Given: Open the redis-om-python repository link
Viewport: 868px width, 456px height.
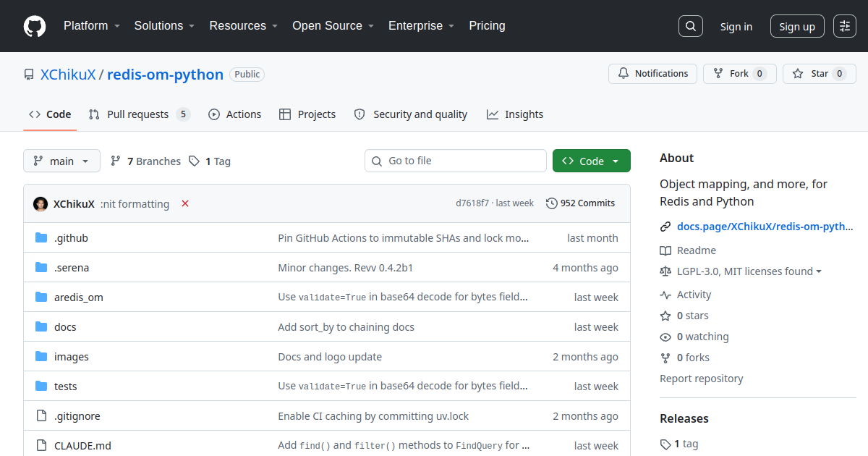Looking at the screenshot, I should [x=165, y=75].
